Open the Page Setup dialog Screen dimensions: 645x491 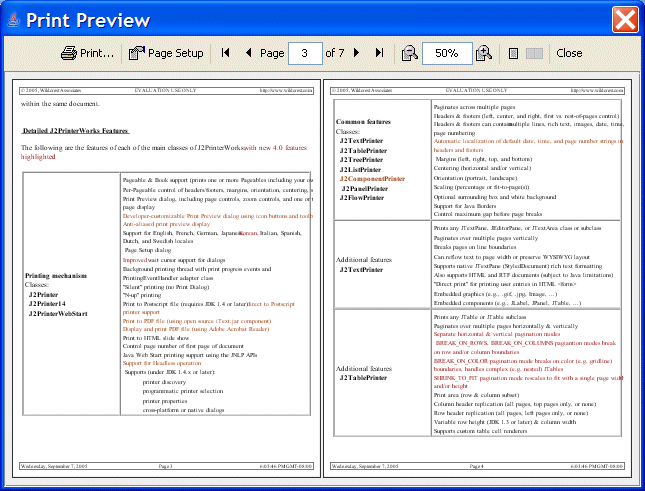[x=166, y=53]
